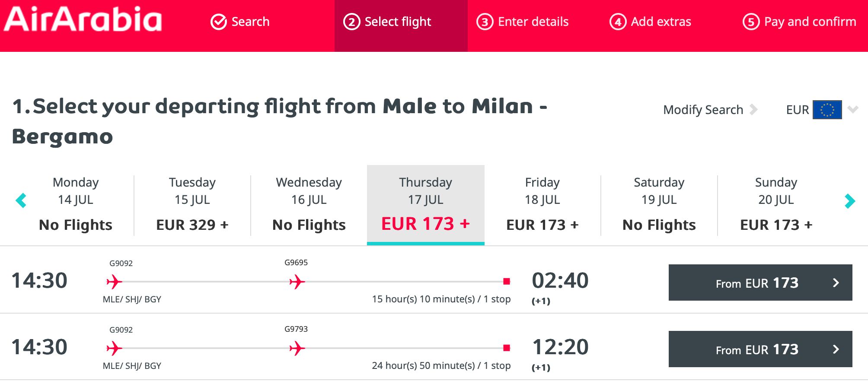868x381 pixels.
Task: Open the Add extras step
Action: click(650, 22)
